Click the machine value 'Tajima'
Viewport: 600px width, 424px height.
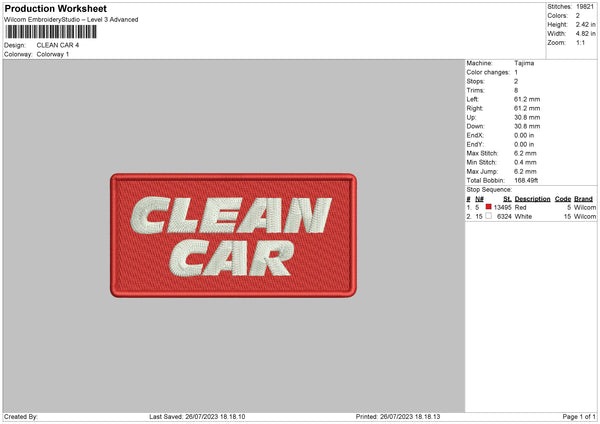(x=524, y=63)
